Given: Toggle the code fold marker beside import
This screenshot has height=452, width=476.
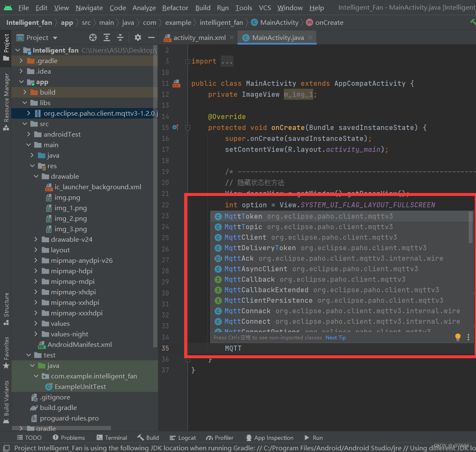Looking at the screenshot, I should pos(188,61).
